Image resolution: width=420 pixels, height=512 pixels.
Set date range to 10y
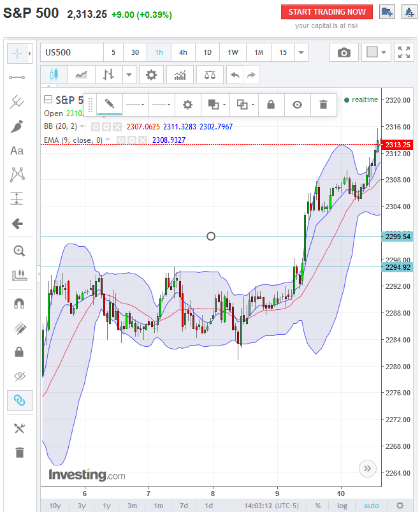click(55, 506)
